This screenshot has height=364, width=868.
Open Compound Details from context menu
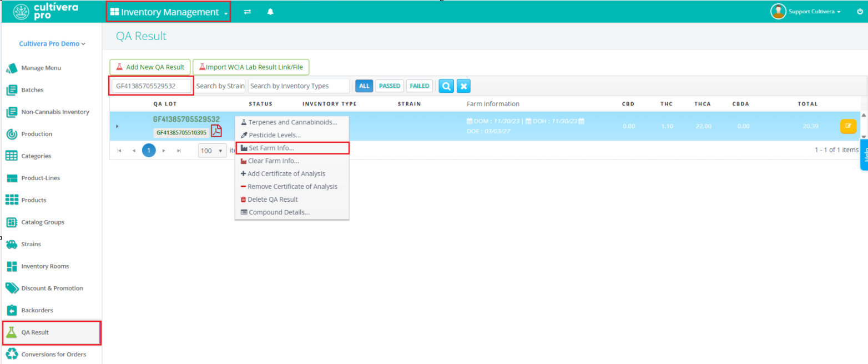point(292,212)
